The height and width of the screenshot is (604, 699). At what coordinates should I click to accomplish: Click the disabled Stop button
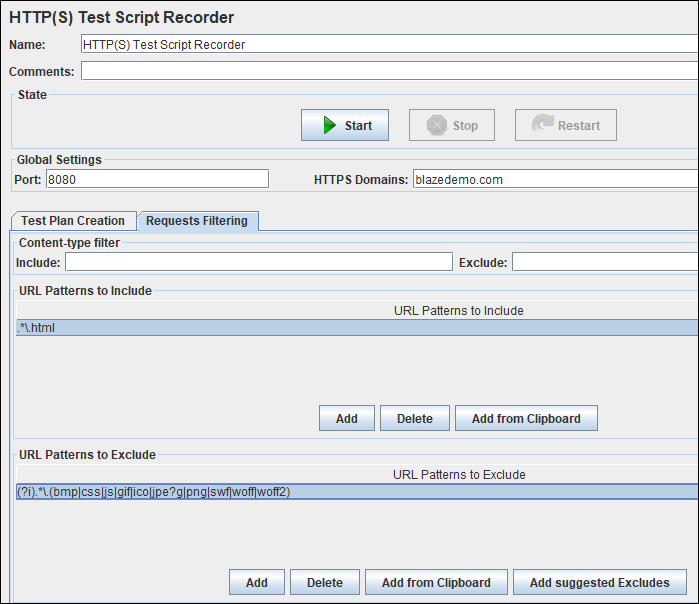(x=452, y=125)
